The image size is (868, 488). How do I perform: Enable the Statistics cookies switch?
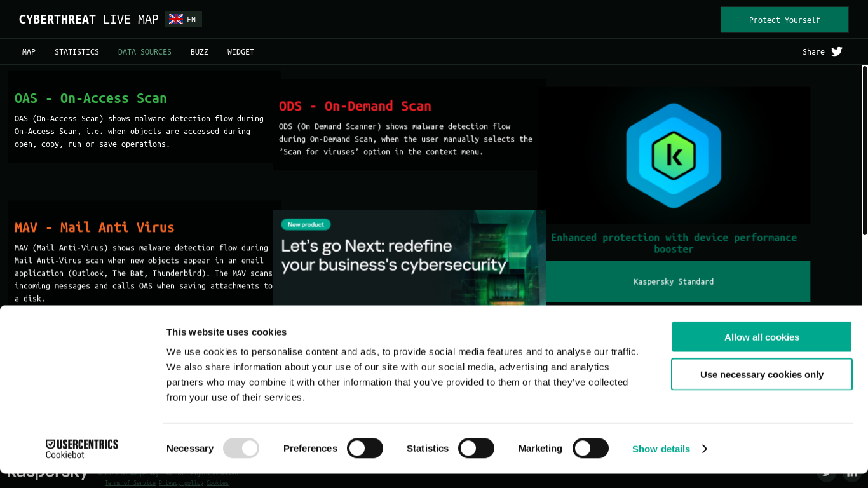[476, 448]
